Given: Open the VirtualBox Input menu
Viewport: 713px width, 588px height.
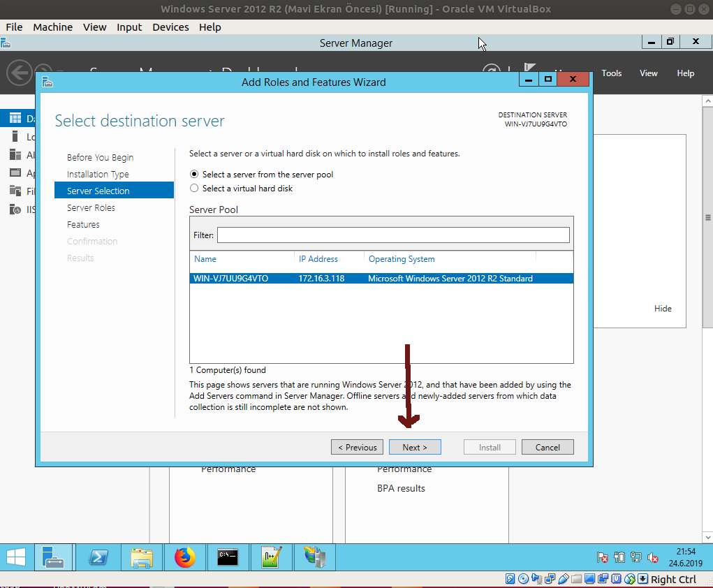Looking at the screenshot, I should (129, 27).
